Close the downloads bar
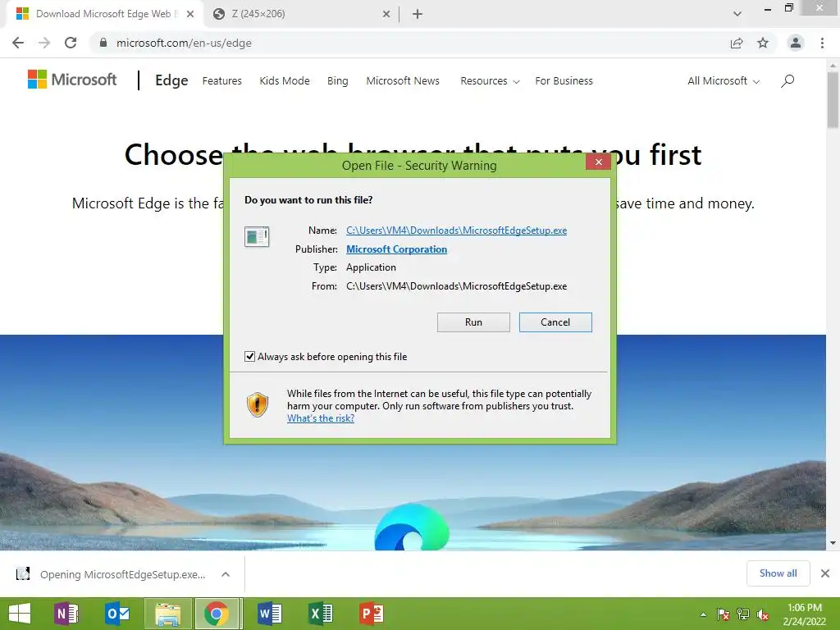Screen dimensions: 840x630 point(825,573)
